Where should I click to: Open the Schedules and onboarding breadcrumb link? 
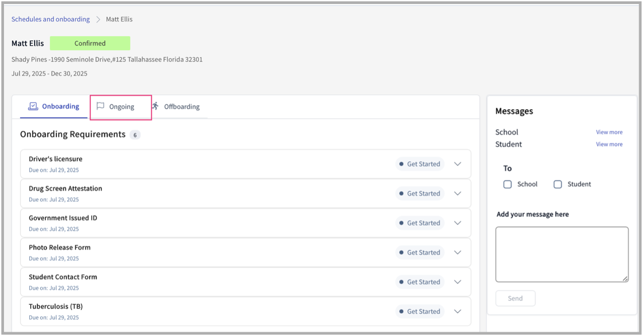(51, 19)
